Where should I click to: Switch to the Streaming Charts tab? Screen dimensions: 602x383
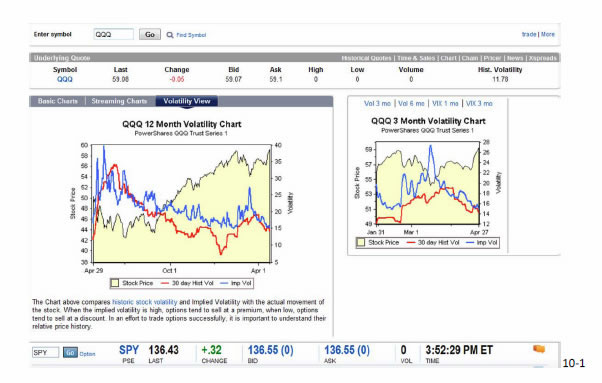pos(119,101)
